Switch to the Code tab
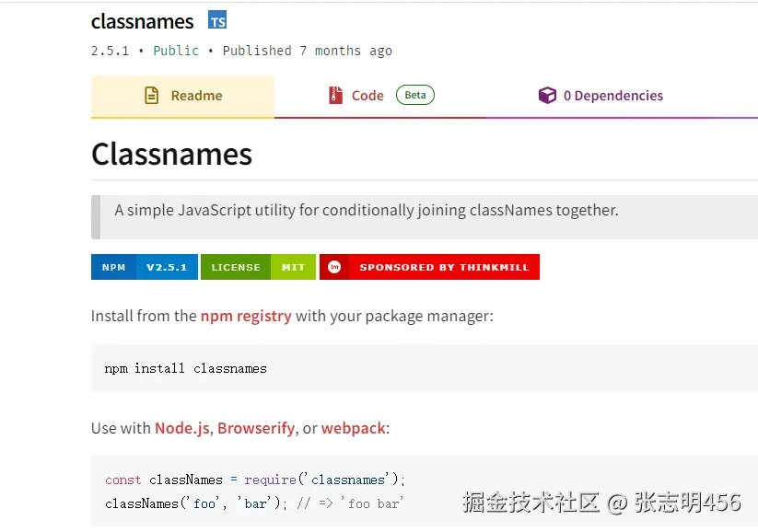This screenshot has width=758, height=532. pos(380,96)
